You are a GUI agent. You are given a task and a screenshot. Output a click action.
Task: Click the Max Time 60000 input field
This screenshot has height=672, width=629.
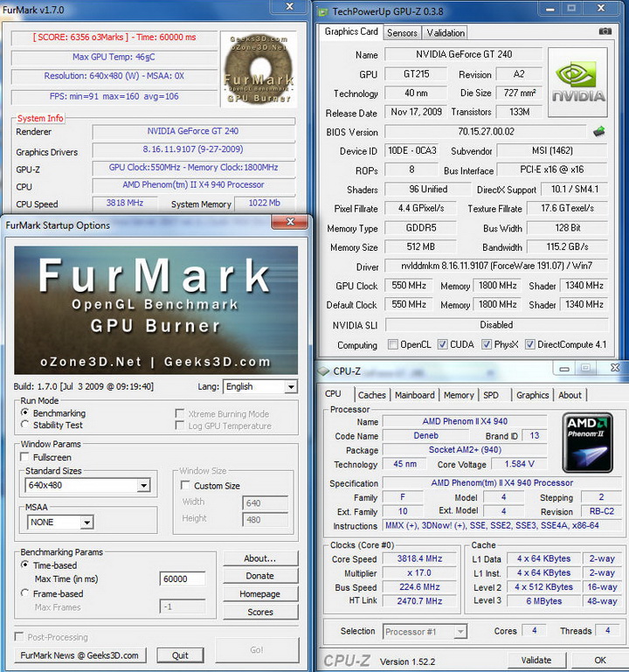coord(182,579)
